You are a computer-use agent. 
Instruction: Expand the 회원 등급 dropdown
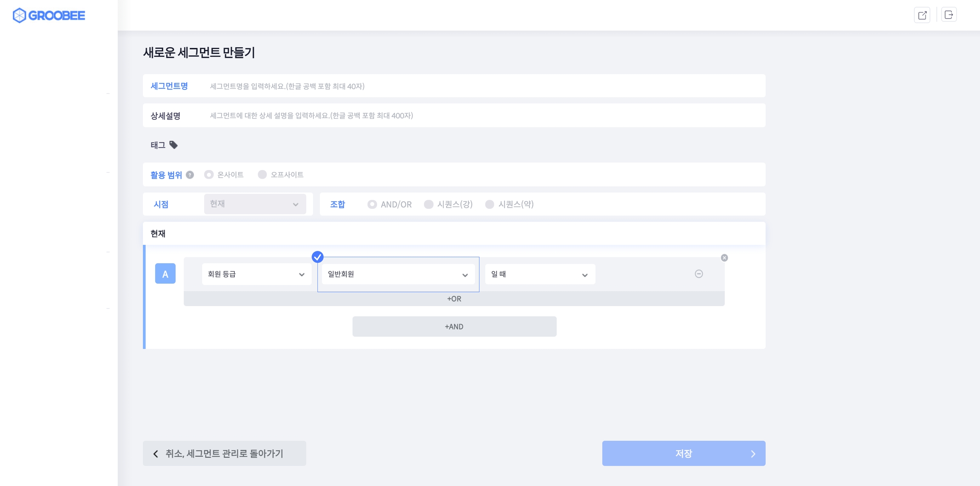point(256,274)
